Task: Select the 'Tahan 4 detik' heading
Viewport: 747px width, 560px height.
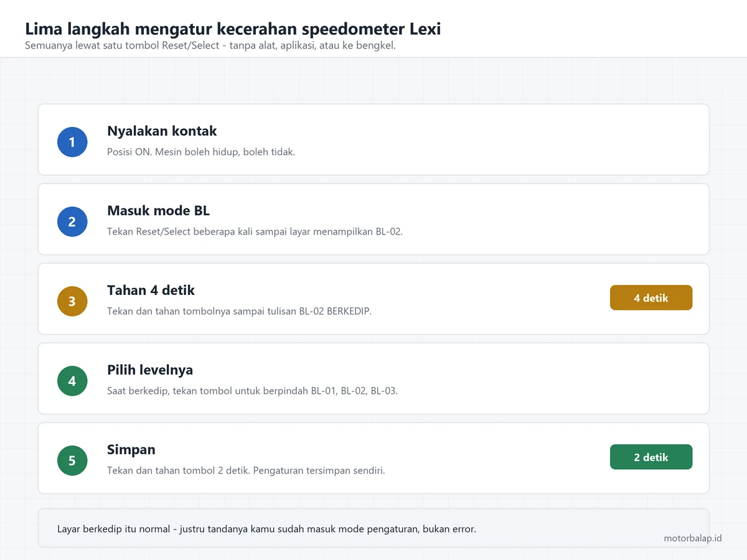Action: pyautogui.click(x=151, y=290)
